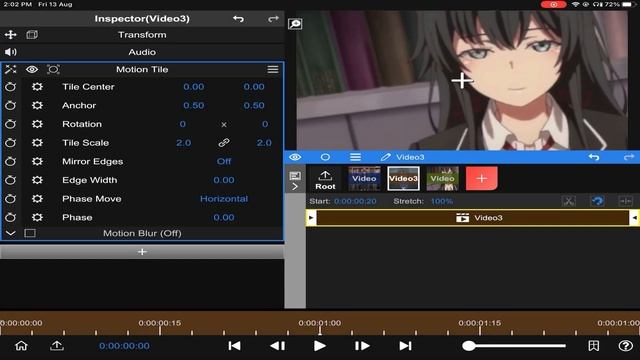Open the layer hamburger menu in blue bar
This screenshot has height=360, width=640.
pyautogui.click(x=355, y=157)
